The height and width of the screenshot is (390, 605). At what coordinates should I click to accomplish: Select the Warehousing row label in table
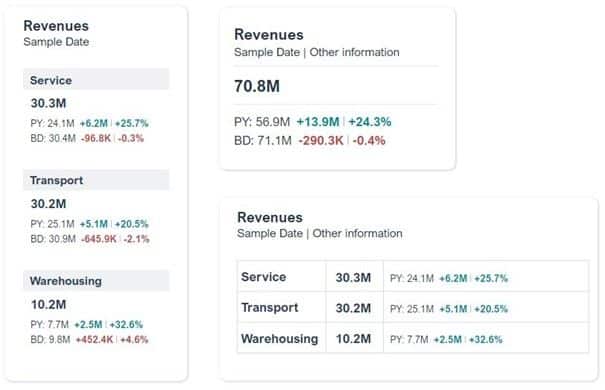(x=280, y=339)
